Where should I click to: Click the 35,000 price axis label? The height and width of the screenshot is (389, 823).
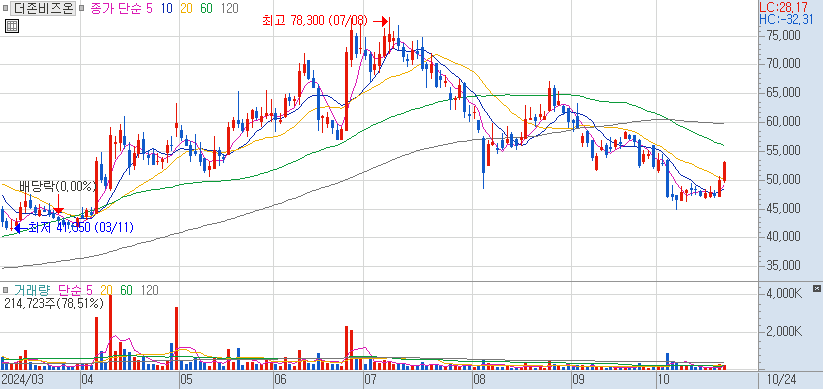click(x=783, y=266)
